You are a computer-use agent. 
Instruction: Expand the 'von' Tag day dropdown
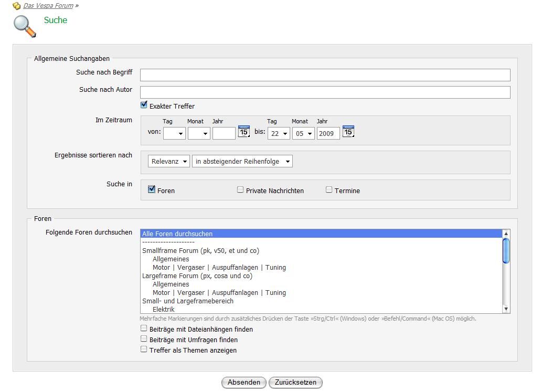(x=174, y=134)
